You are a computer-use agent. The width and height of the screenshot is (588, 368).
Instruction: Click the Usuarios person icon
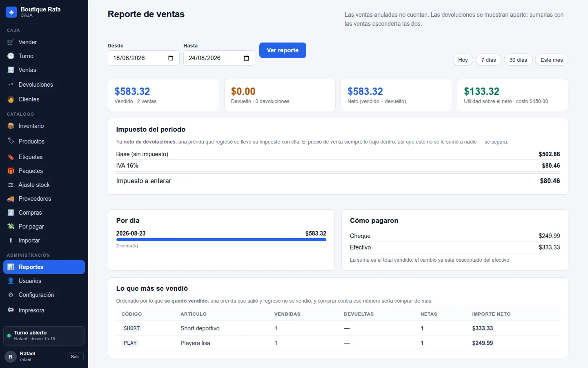point(11,281)
